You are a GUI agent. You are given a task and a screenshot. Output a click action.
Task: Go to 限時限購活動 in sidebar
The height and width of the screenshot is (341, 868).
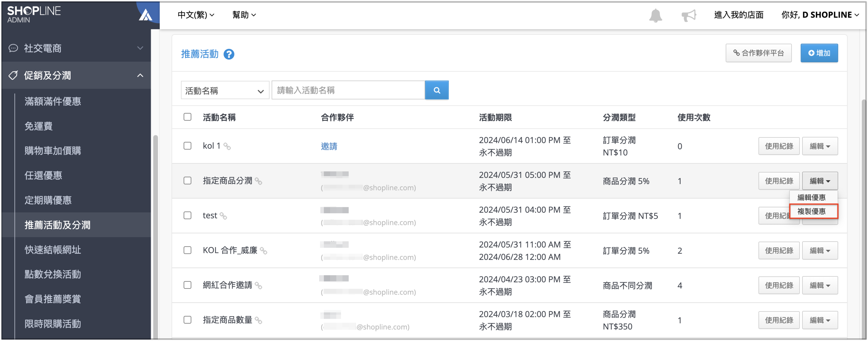(53, 324)
